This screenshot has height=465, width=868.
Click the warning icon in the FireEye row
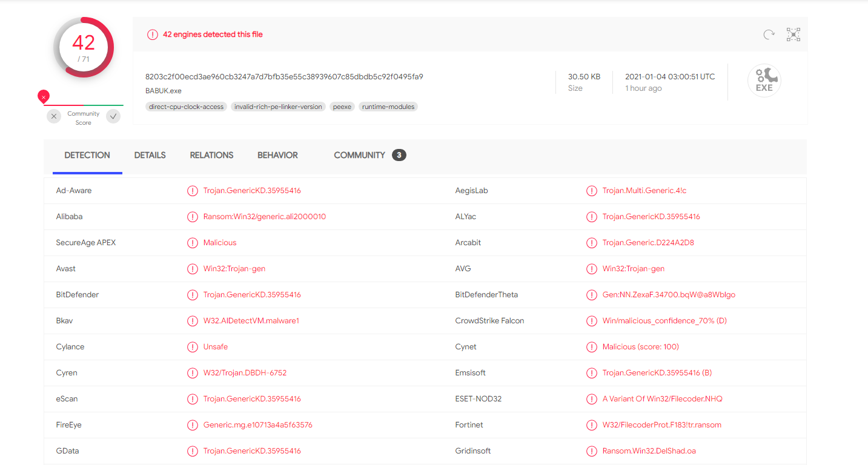point(193,425)
